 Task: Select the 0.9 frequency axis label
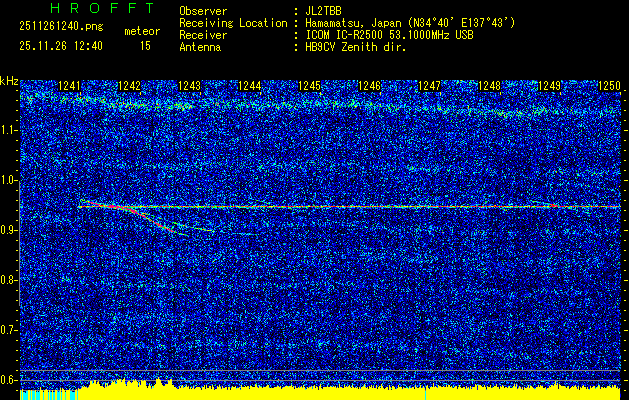(10, 230)
